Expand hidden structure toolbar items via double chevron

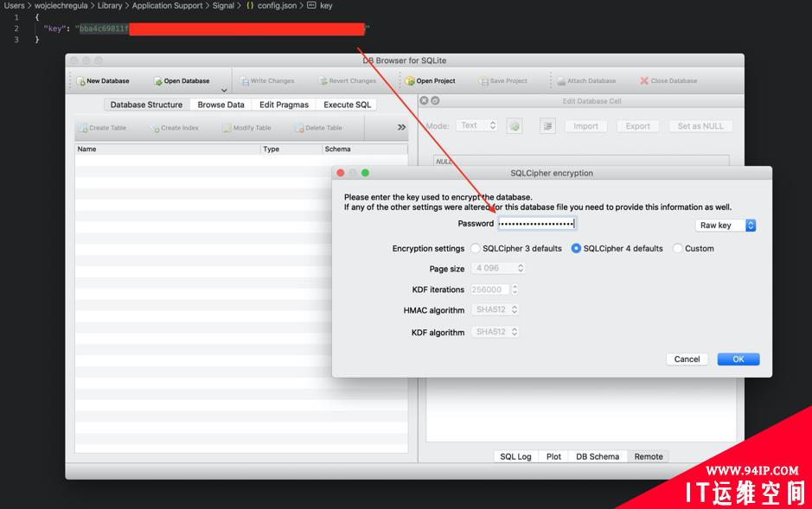401,127
